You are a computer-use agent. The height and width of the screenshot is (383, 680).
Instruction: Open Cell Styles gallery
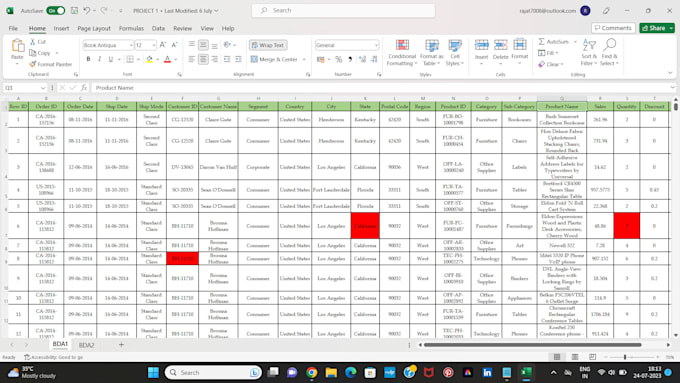point(455,52)
